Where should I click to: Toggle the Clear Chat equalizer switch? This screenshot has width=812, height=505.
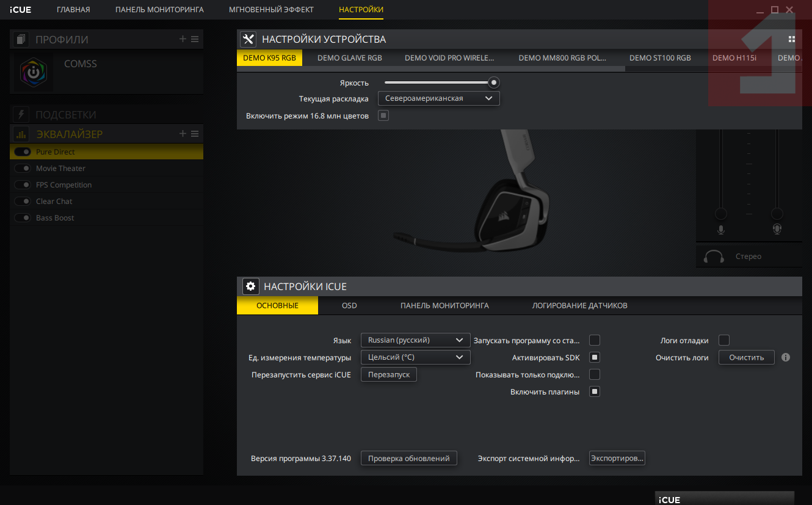23,202
